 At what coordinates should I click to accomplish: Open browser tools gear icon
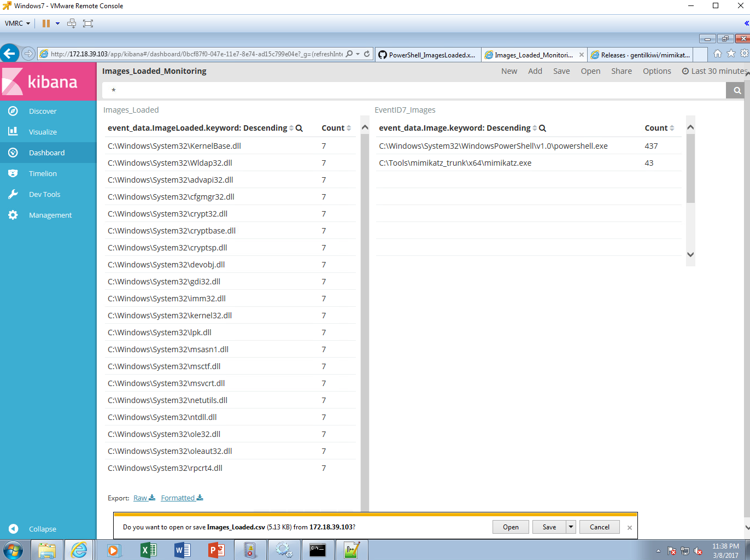tap(744, 54)
